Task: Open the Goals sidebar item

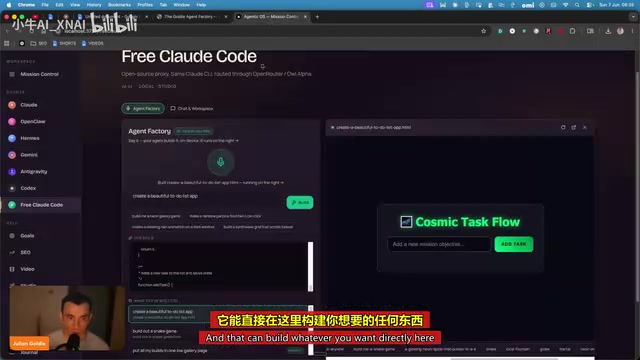Action: pyautogui.click(x=27, y=236)
